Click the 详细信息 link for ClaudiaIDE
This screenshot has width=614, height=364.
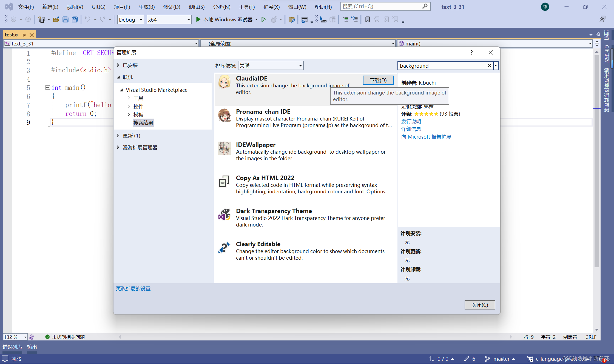click(x=411, y=129)
